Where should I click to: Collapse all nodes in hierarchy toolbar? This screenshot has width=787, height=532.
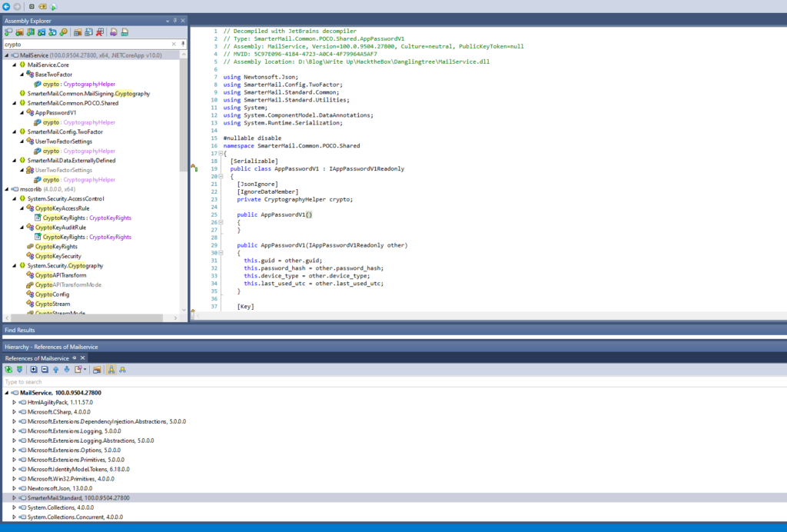tap(45, 370)
